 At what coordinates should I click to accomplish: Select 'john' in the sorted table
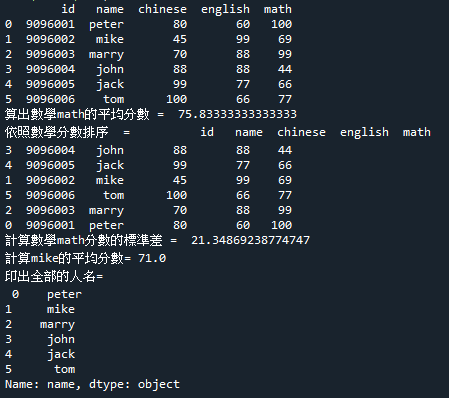(x=110, y=151)
